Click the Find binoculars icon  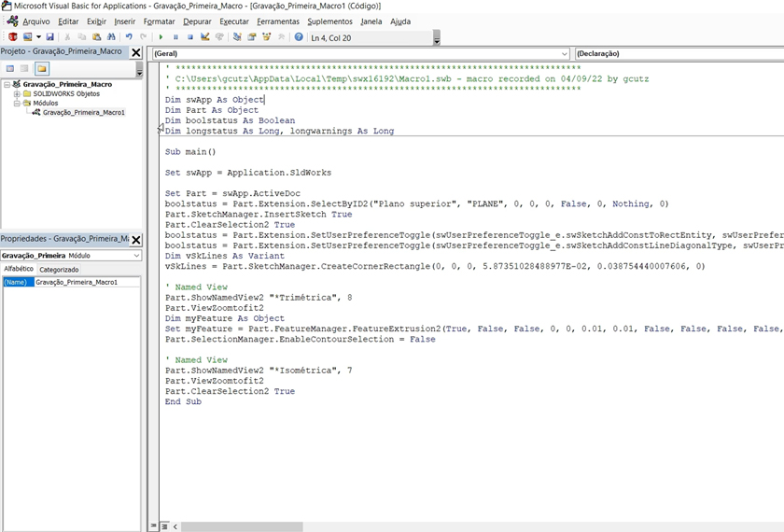click(x=110, y=37)
